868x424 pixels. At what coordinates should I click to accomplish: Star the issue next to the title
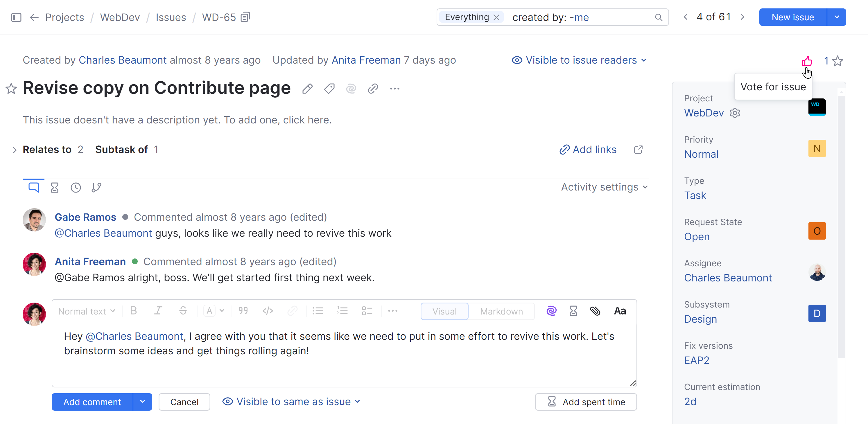[11, 89]
